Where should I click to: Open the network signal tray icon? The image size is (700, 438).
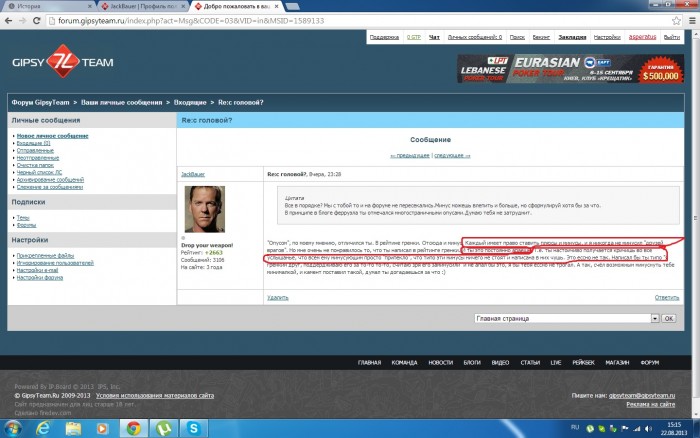tap(637, 429)
